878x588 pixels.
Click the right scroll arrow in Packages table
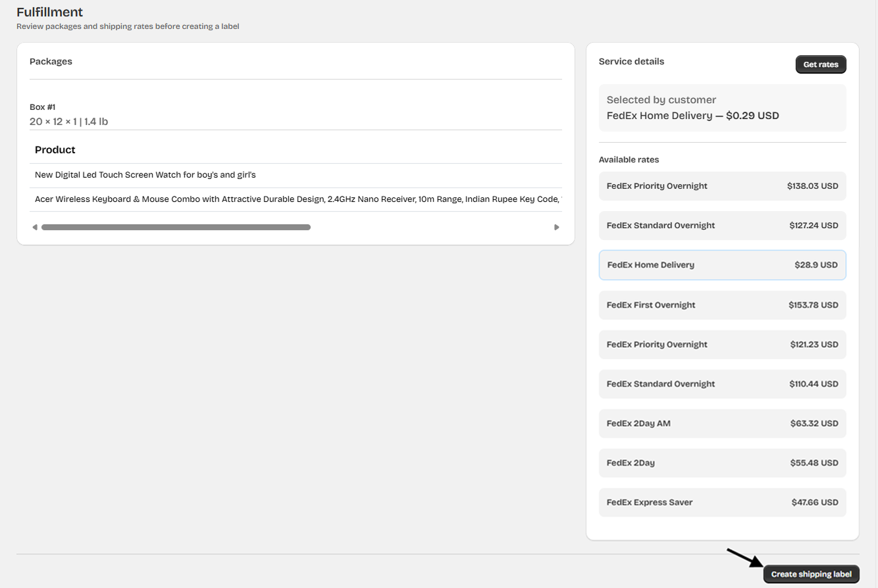click(x=556, y=228)
